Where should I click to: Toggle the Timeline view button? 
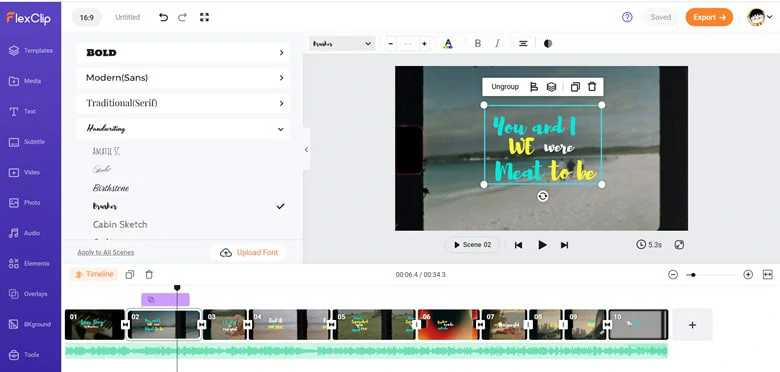tap(94, 274)
